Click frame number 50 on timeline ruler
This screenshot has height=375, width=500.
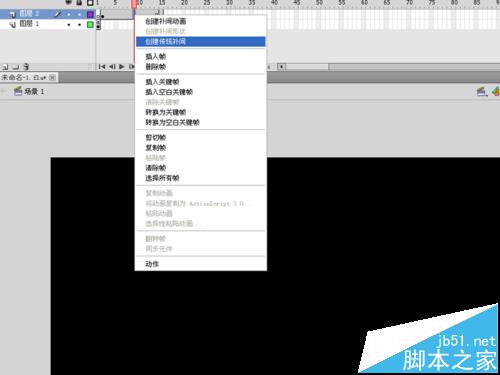point(319,3)
